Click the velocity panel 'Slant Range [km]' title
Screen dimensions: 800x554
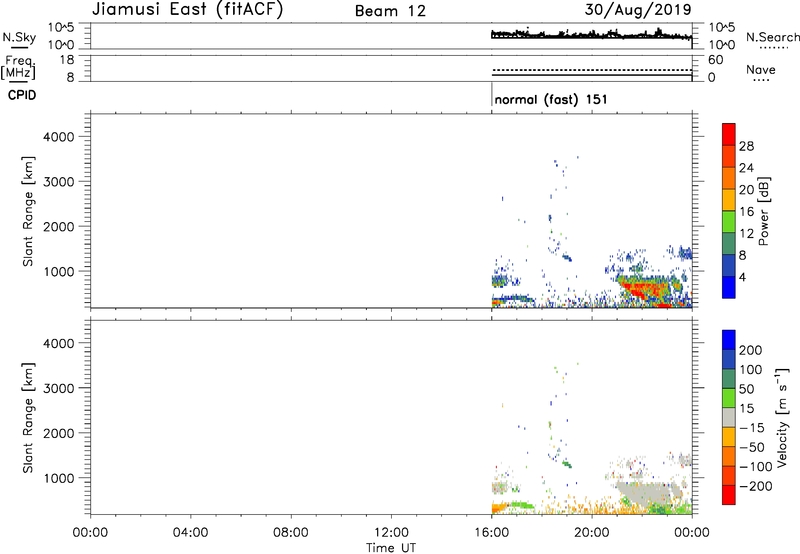(28, 417)
